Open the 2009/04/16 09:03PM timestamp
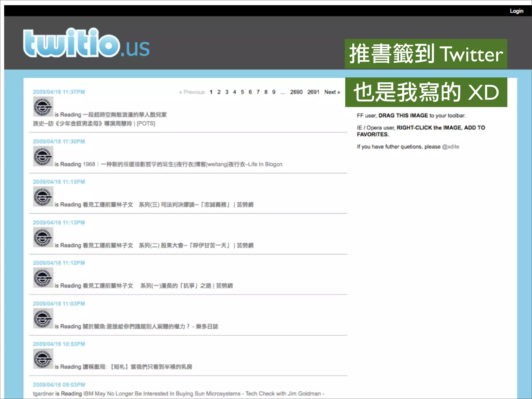Viewport: 532px width, 399px height. (x=59, y=385)
